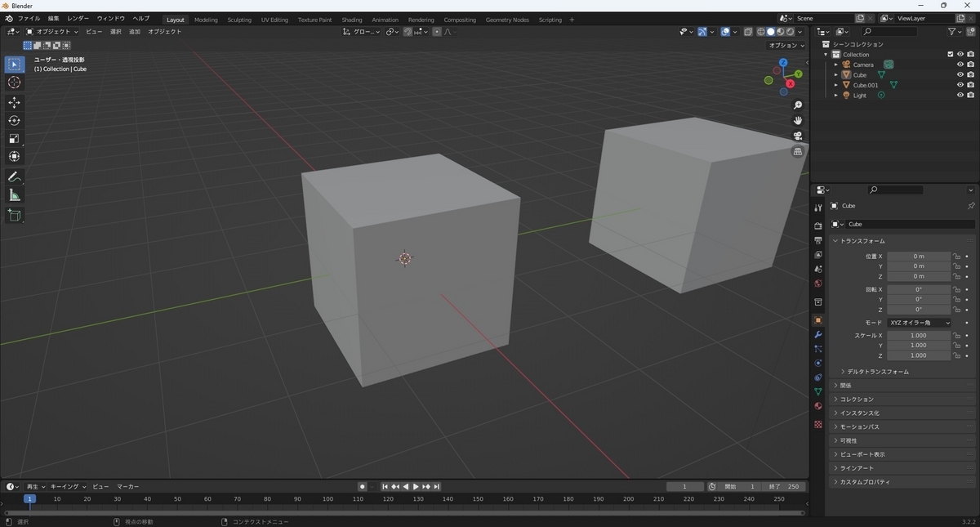Activate the Annotate tool
The image size is (980, 527).
14,177
